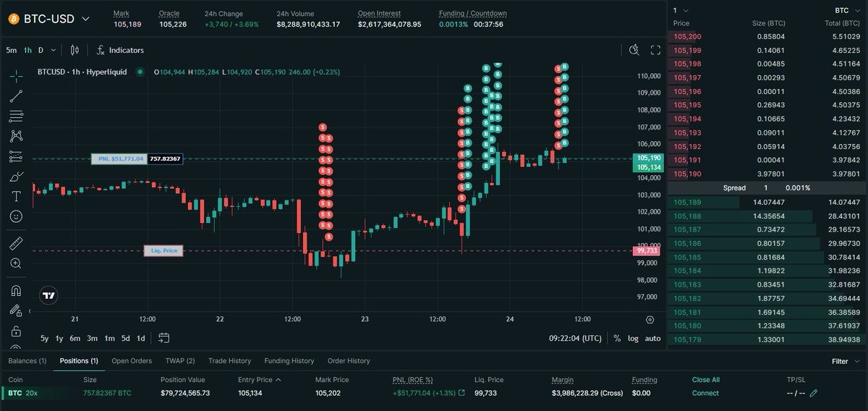Open the order book tick size dropdown
Image resolution: width=868 pixels, height=411 pixels.
point(681,10)
